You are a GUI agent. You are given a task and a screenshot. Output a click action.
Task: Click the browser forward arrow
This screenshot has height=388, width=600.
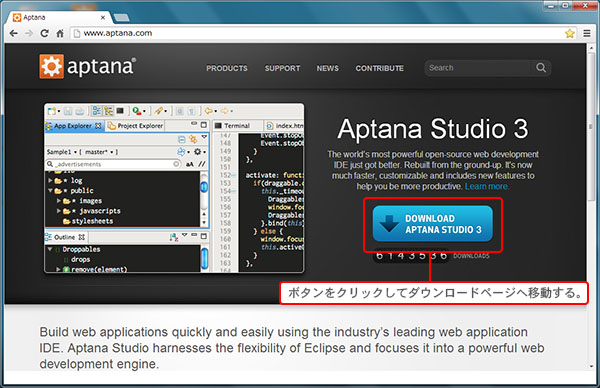pyautogui.click(x=29, y=33)
